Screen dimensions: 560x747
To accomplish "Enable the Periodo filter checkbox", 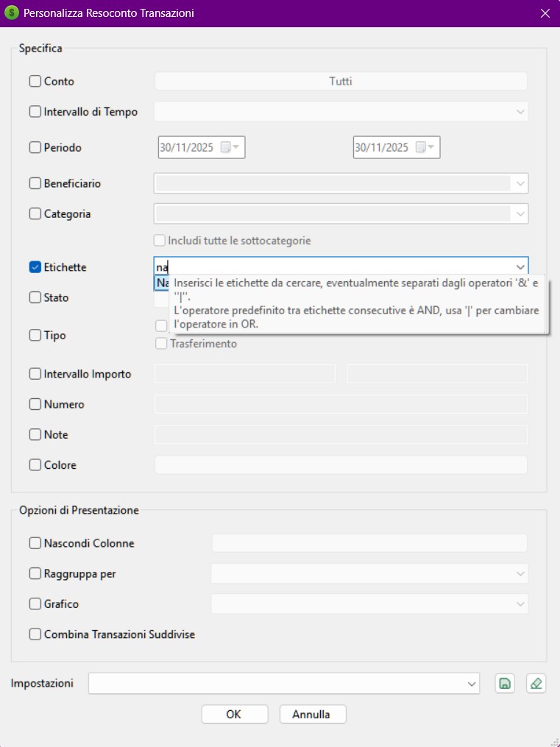I will click(x=35, y=147).
